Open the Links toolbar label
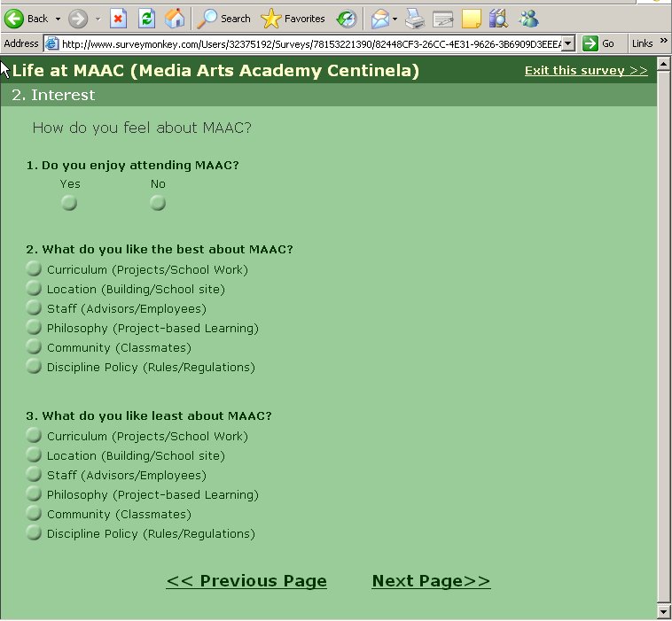Screen dimensions: 672x621 coord(642,43)
